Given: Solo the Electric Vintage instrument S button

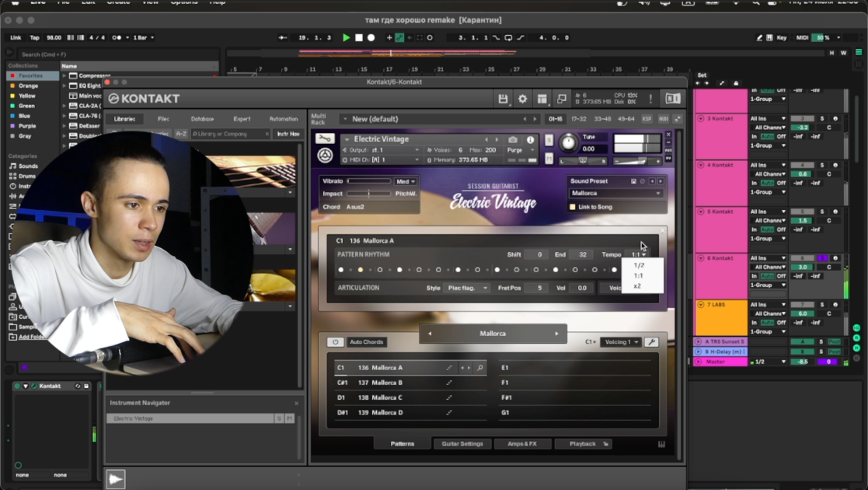Looking at the screenshot, I should click(x=549, y=140).
